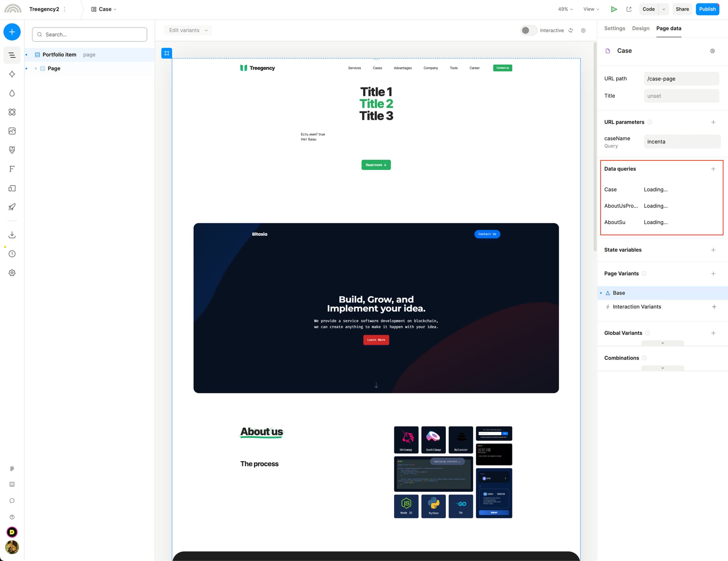Viewport: 728px width, 561px height.
Task: Add a new data query
Action: tap(713, 169)
